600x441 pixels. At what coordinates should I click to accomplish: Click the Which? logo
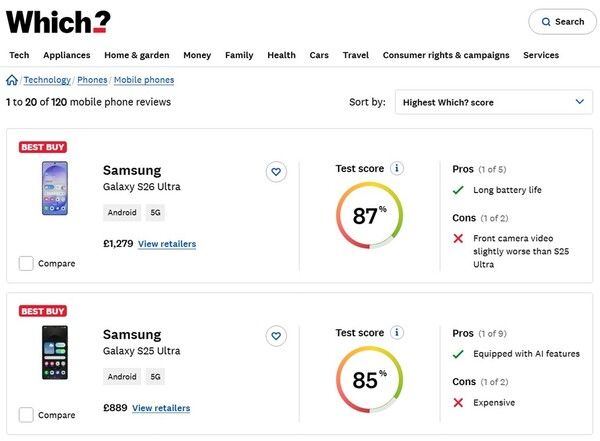tap(58, 20)
